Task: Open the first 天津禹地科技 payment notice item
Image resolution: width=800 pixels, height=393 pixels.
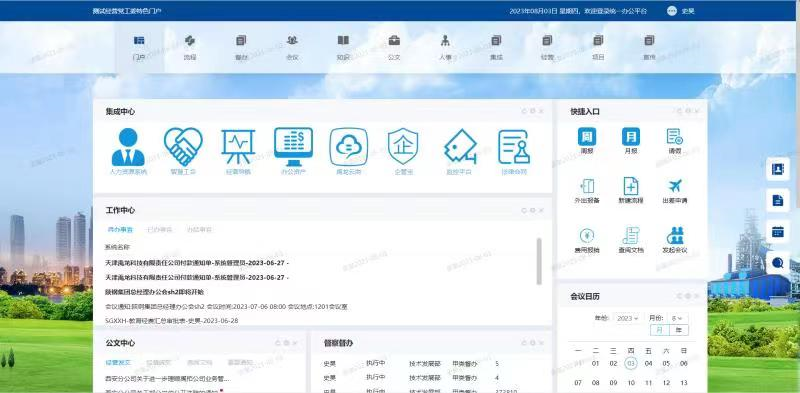Action: [x=197, y=263]
